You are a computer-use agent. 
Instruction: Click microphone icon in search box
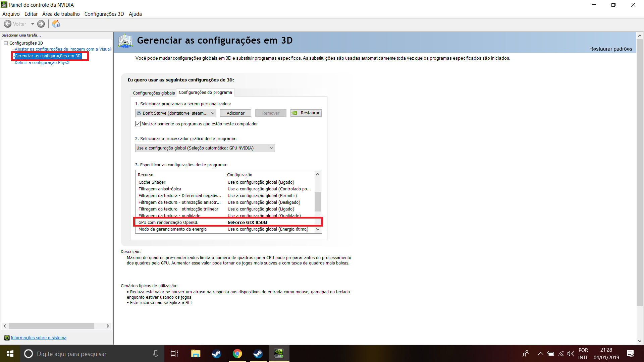point(156,354)
